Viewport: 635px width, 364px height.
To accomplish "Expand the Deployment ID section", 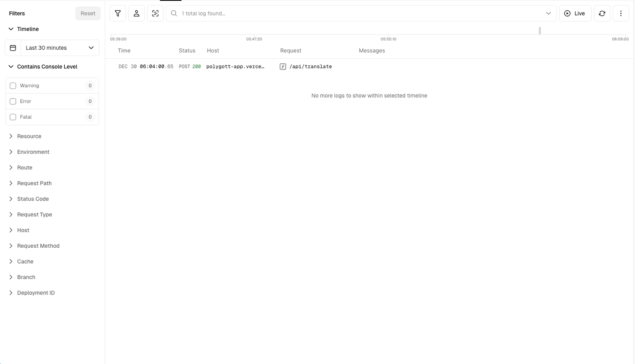I will click(x=36, y=293).
